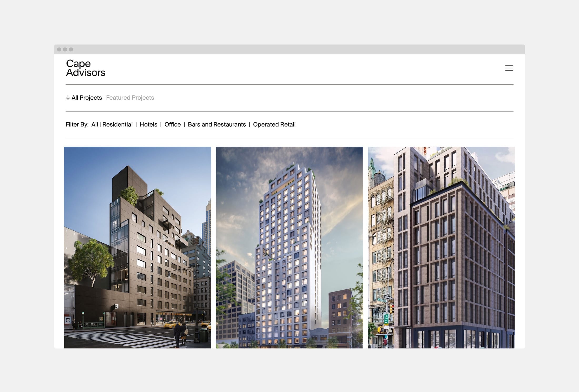Image resolution: width=579 pixels, height=392 pixels.
Task: Open the hamburger menu icon
Action: coord(509,68)
